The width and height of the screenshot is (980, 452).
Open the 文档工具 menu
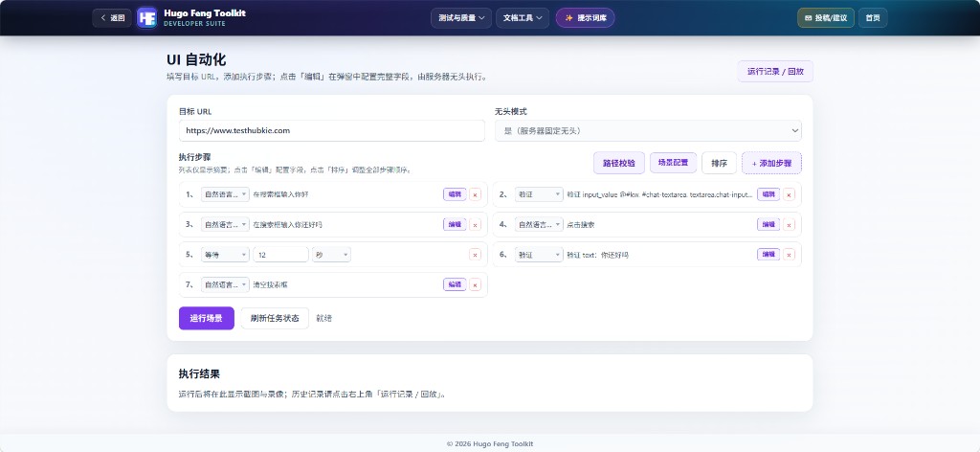point(523,18)
